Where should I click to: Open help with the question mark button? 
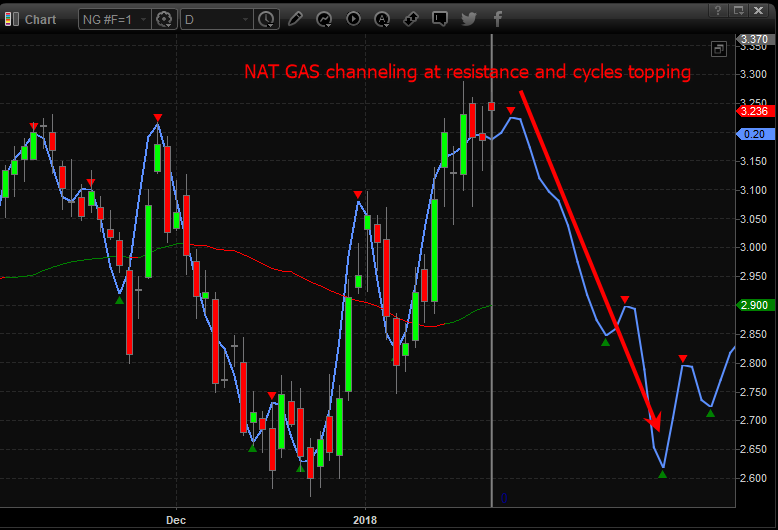pos(717,10)
